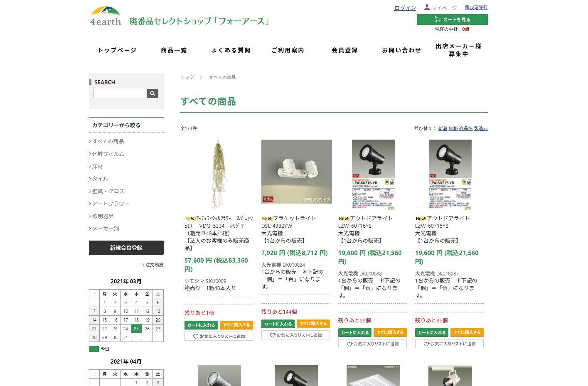Image resolution: width=588 pixels, height=386 pixels.
Task: Expand the 照明器具 category
Action: 103,216
